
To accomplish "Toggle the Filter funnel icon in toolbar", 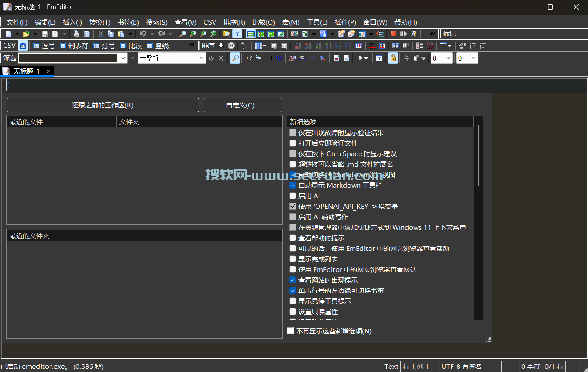I will pyautogui.click(x=237, y=34).
